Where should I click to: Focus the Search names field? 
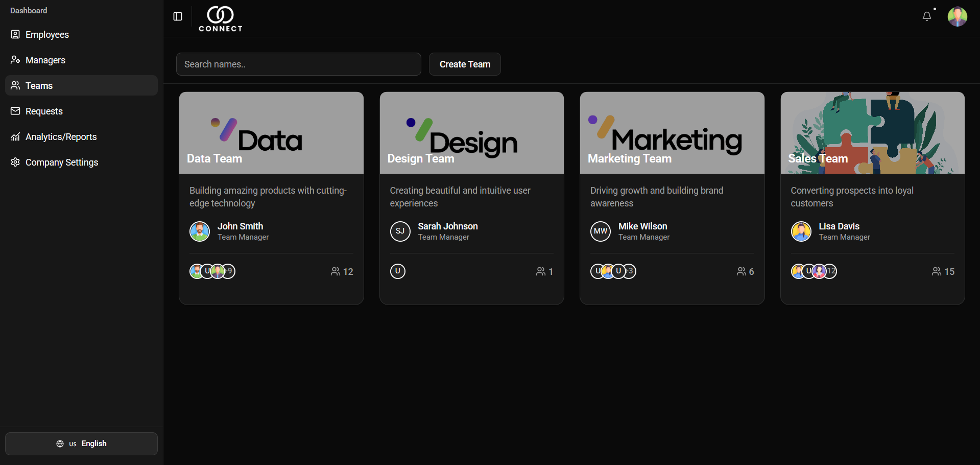298,64
